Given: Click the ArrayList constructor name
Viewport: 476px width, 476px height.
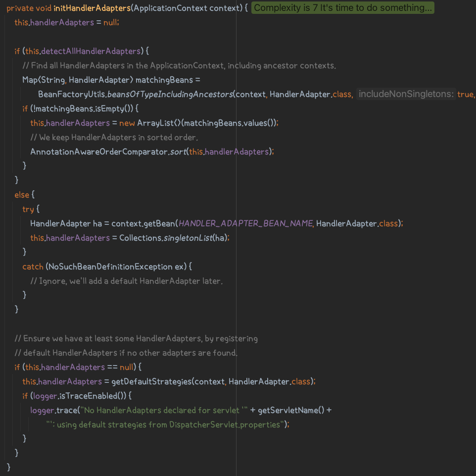Looking at the screenshot, I should (156, 123).
